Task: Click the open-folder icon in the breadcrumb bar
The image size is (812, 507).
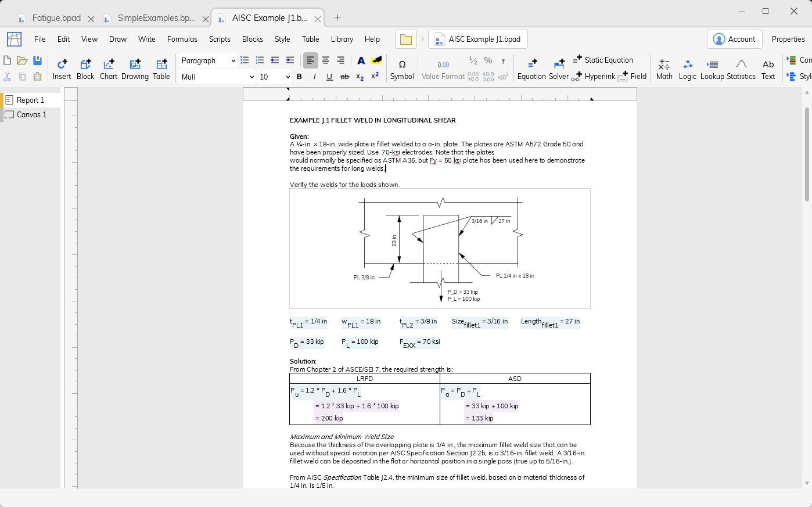Action: [x=406, y=39]
